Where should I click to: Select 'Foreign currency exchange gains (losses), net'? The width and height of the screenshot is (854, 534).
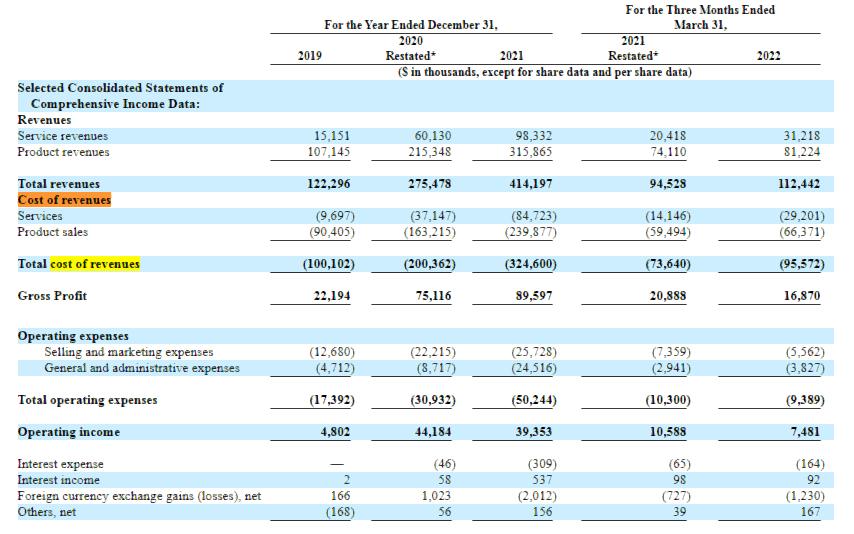pos(139,496)
